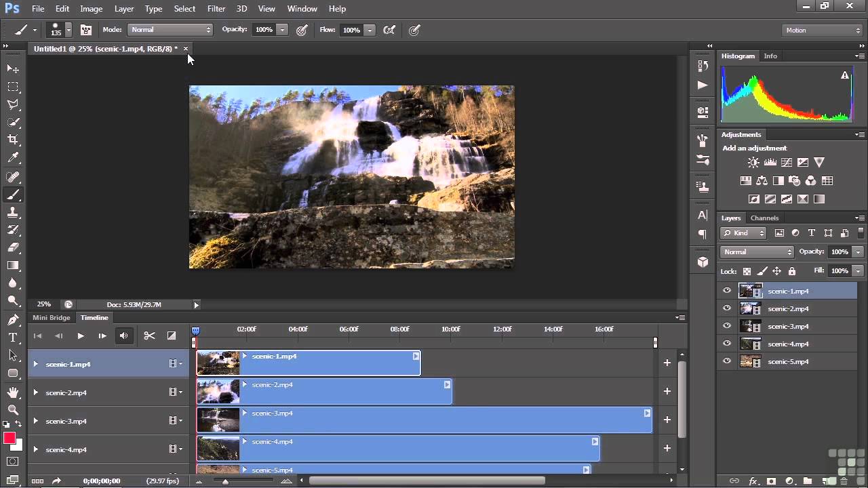
Task: Select the Horizontal Type tool
Action: coord(13,337)
